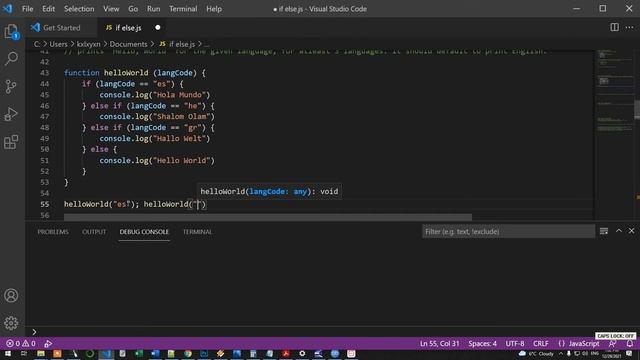This screenshot has height=360, width=640.
Task: Click the Documents breadcrumb segment
Action: click(x=128, y=44)
